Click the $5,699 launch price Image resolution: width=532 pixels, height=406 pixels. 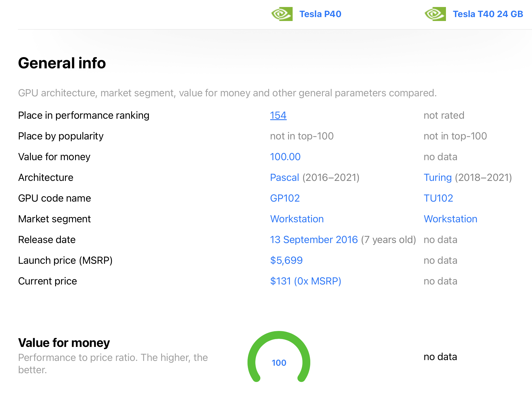coord(286,260)
